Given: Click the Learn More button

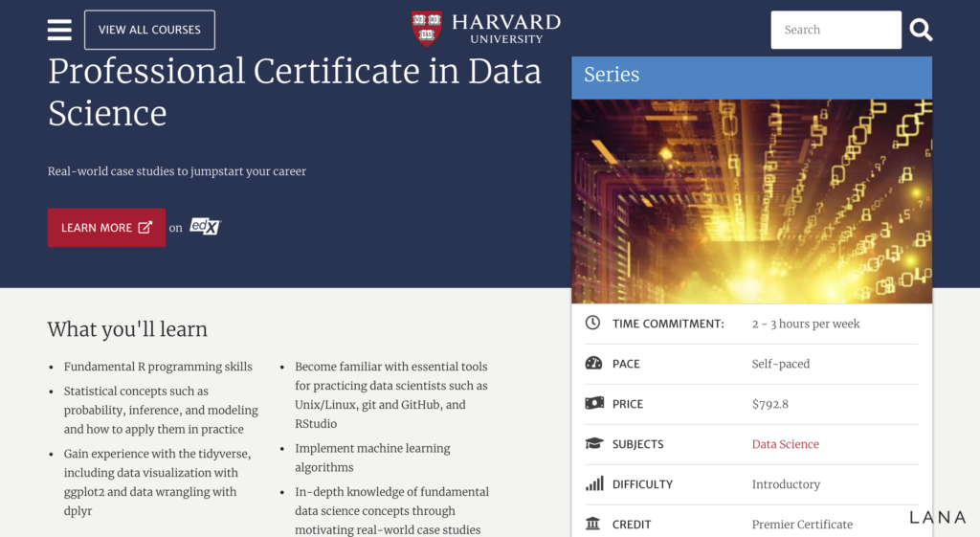Looking at the screenshot, I should point(106,228).
